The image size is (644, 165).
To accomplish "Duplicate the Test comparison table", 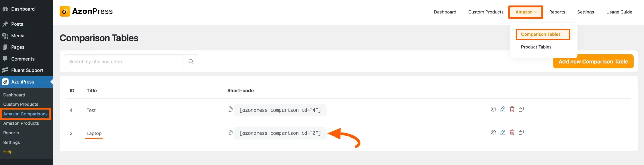I will click(x=521, y=109).
